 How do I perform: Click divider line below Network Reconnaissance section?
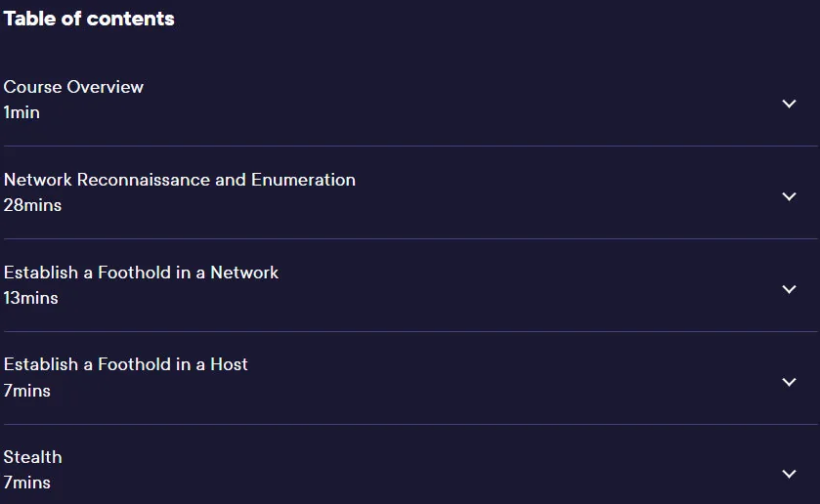(x=410, y=239)
